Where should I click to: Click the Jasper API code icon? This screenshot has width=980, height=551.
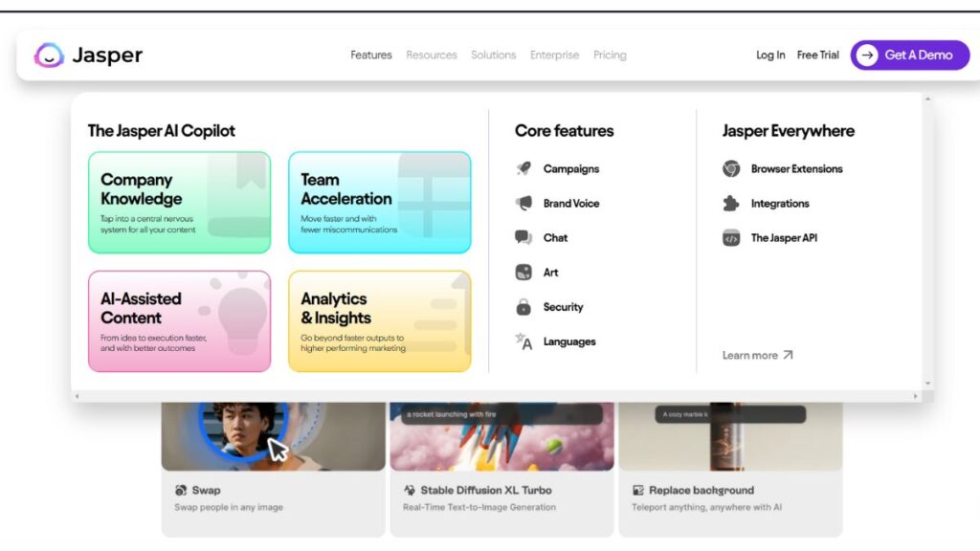tap(731, 238)
